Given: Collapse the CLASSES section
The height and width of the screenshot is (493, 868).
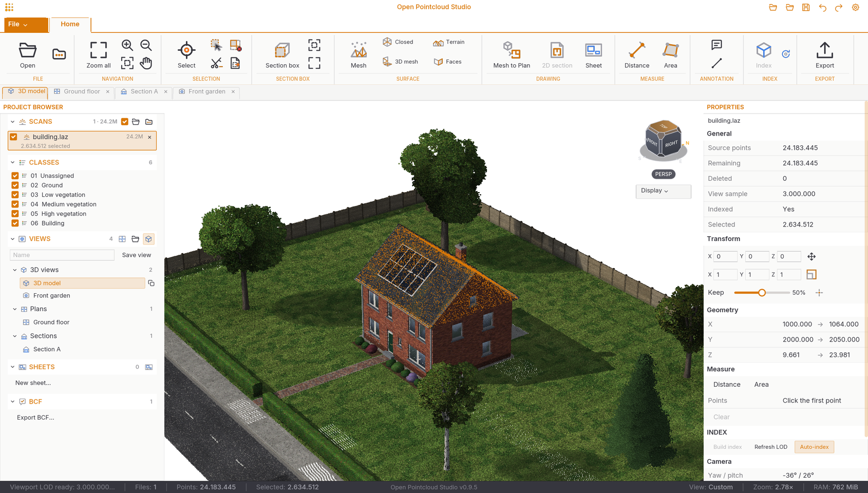Looking at the screenshot, I should pyautogui.click(x=12, y=162).
